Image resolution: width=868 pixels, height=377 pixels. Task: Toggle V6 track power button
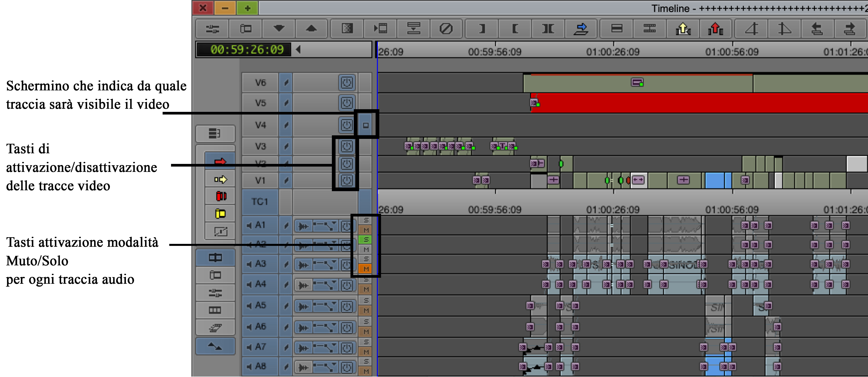[x=347, y=83]
